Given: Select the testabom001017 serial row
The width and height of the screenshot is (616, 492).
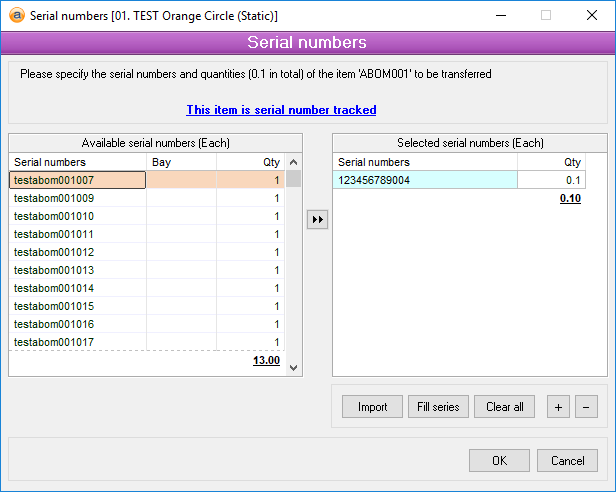Looking at the screenshot, I should click(78, 342).
